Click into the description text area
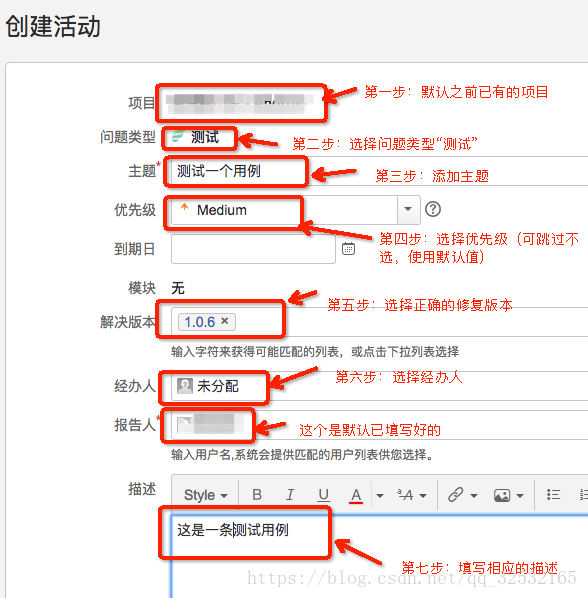This screenshot has width=588, height=598. coord(379,556)
